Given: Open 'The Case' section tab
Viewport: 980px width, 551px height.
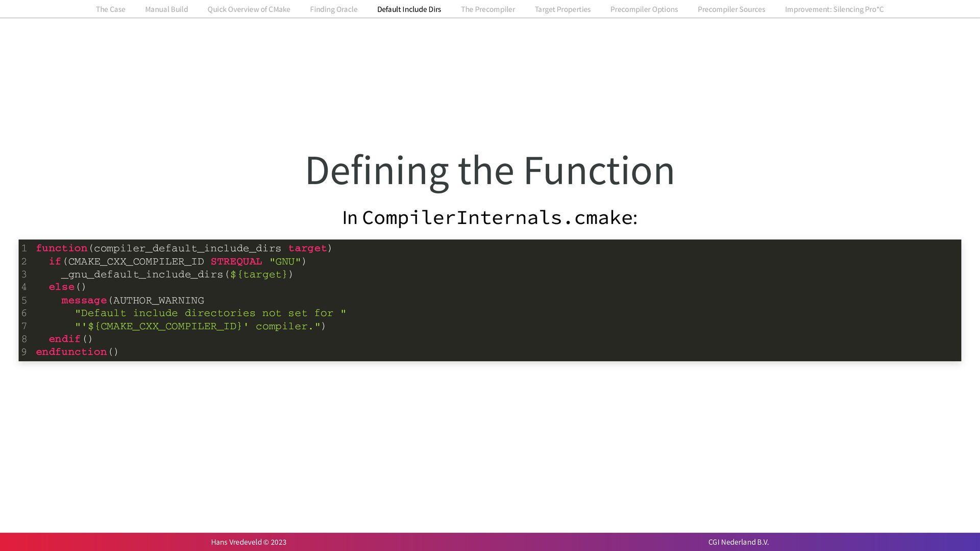Looking at the screenshot, I should click(110, 9).
